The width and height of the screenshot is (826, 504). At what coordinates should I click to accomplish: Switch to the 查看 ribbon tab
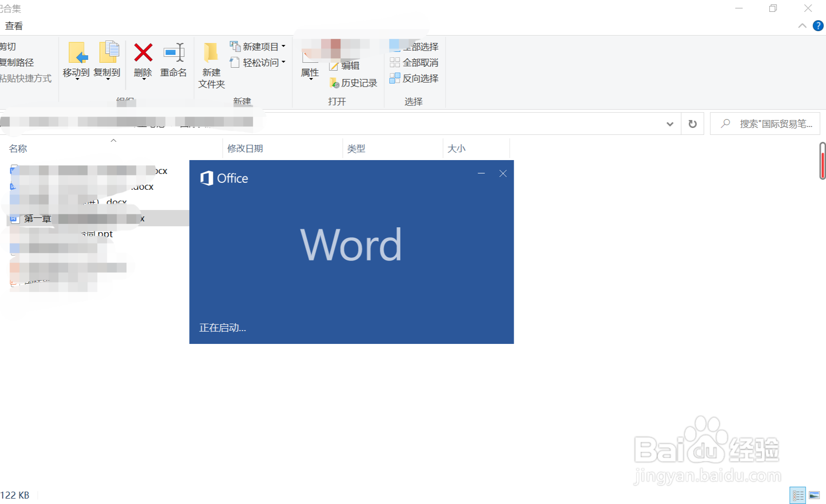click(x=14, y=25)
